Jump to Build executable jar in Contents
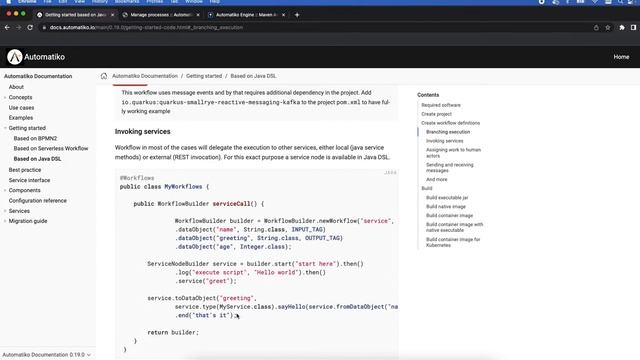640x360 pixels. pyautogui.click(x=447, y=198)
